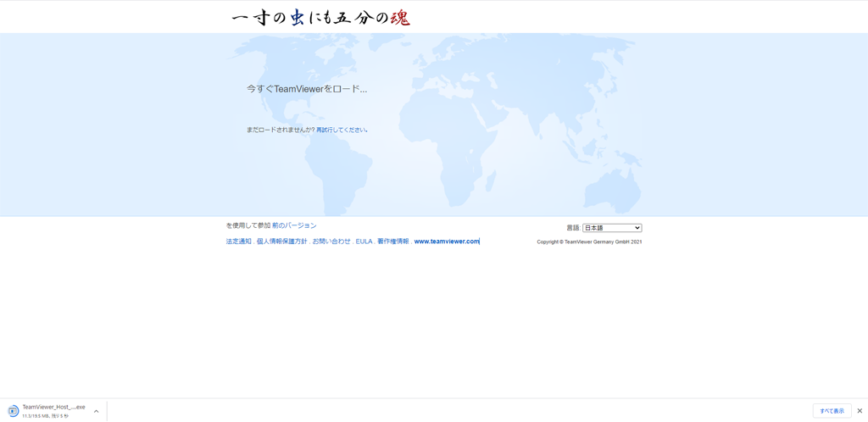868x422 pixels.
Task: Click the Copyright TeamViewer Germany GmbH 2021 text
Action: click(590, 242)
